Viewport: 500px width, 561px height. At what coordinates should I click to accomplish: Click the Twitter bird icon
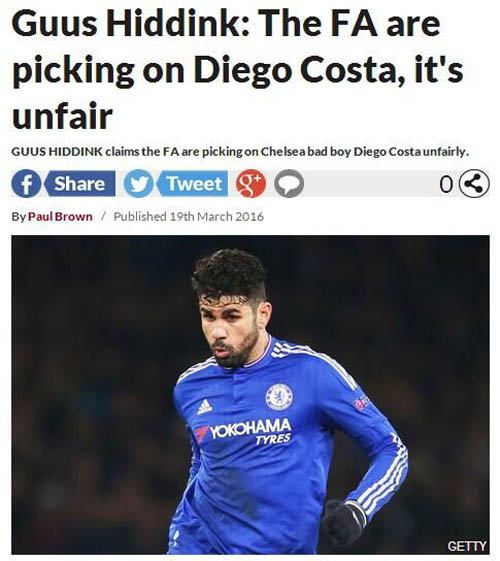click(138, 184)
